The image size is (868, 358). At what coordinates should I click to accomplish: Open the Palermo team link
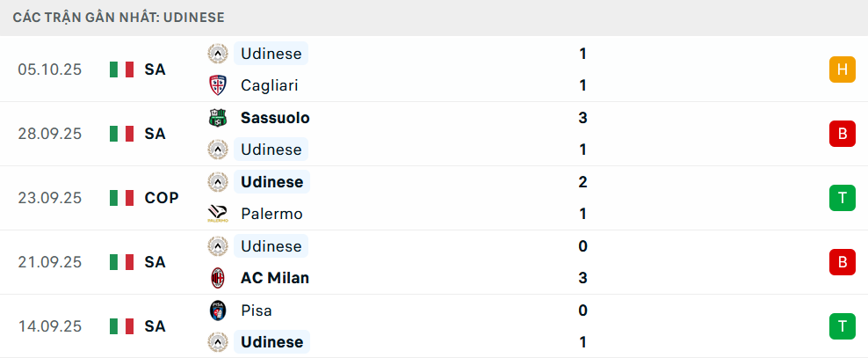(x=271, y=214)
